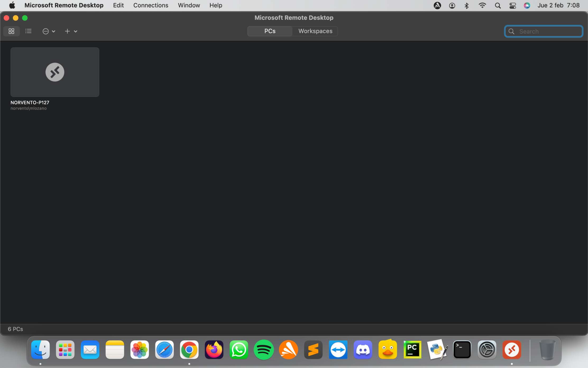588x368 pixels.
Task: Click the Search input field
Action: coord(544,31)
